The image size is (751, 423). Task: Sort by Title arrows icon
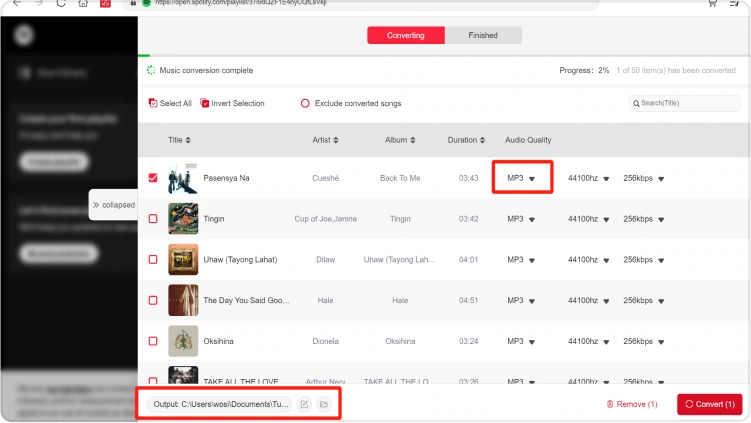(x=188, y=140)
